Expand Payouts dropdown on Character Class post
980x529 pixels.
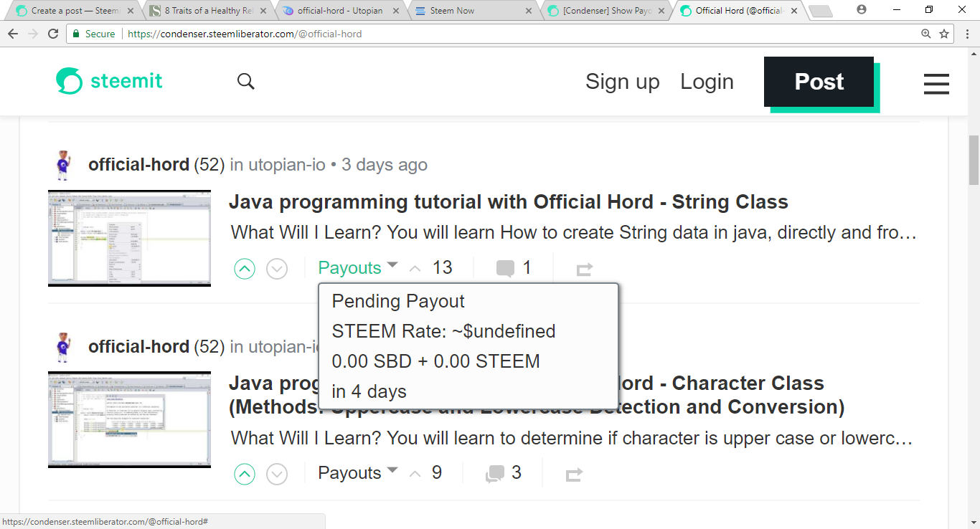357,472
